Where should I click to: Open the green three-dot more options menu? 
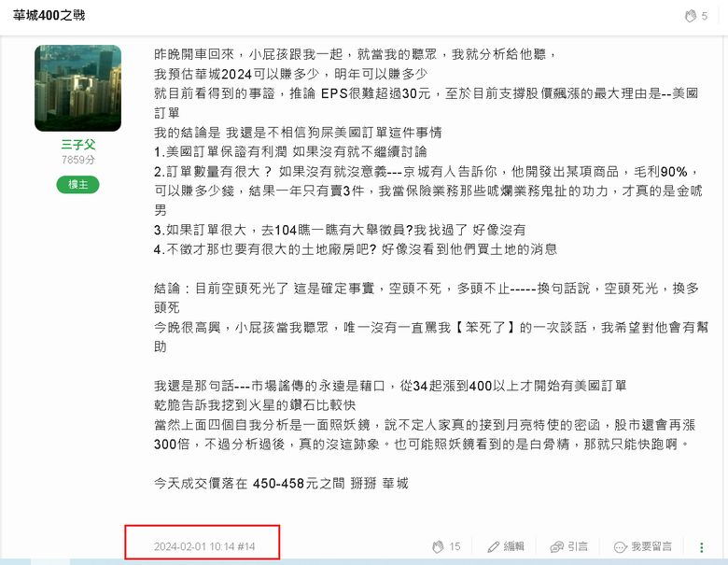click(x=702, y=547)
